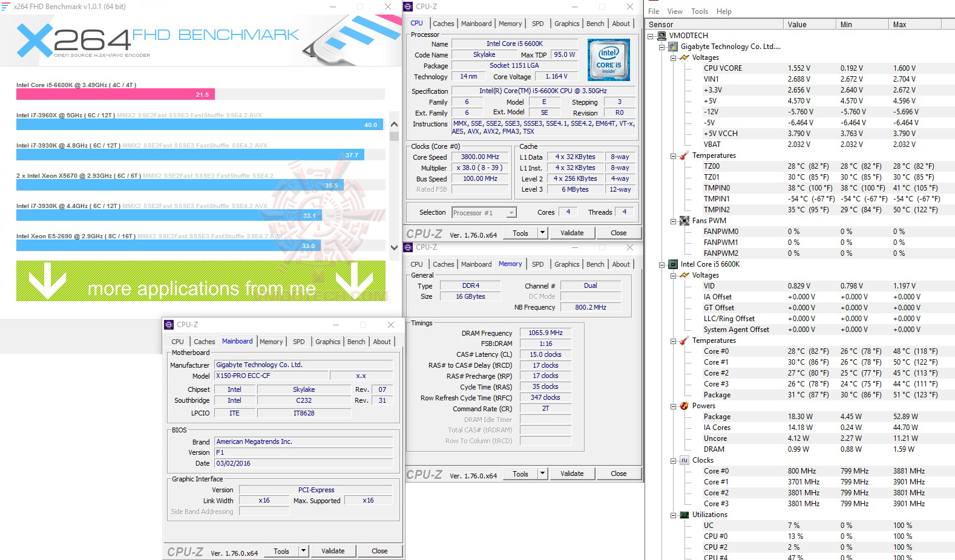This screenshot has width=955, height=560.
Task: Click the Tools button in the top CPU-Z window
Action: pos(520,233)
